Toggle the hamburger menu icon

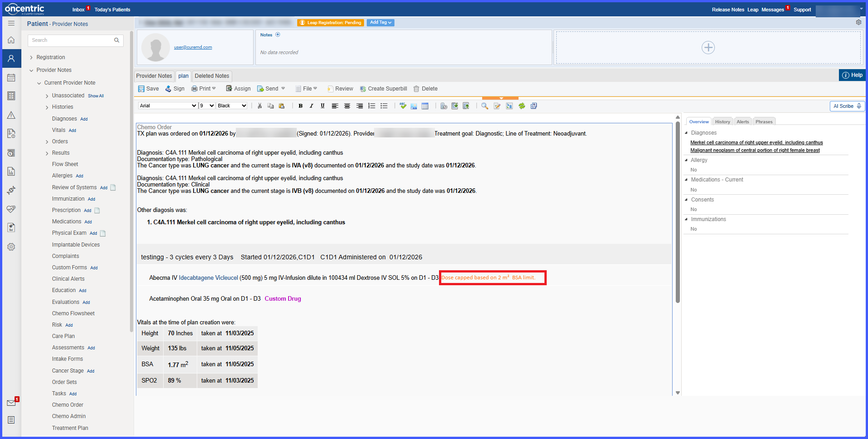coord(11,23)
